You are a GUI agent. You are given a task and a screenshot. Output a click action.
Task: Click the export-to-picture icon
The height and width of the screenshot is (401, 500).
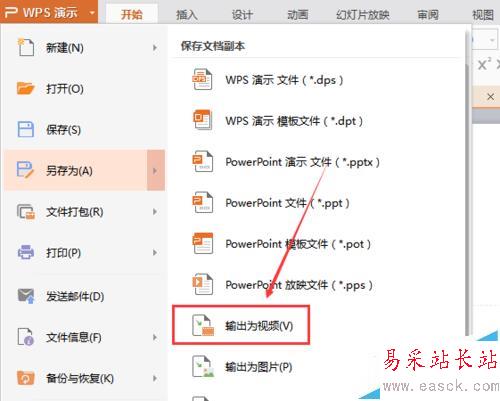(x=203, y=366)
